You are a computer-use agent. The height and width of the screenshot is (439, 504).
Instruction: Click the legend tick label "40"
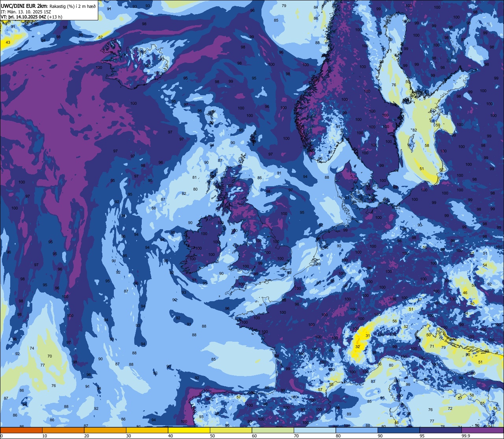pos(170,436)
